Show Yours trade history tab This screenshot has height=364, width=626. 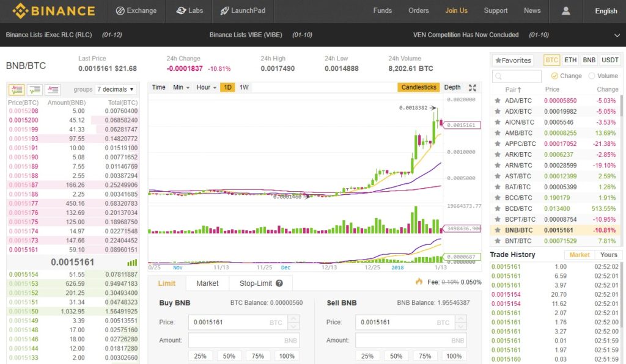coord(608,255)
